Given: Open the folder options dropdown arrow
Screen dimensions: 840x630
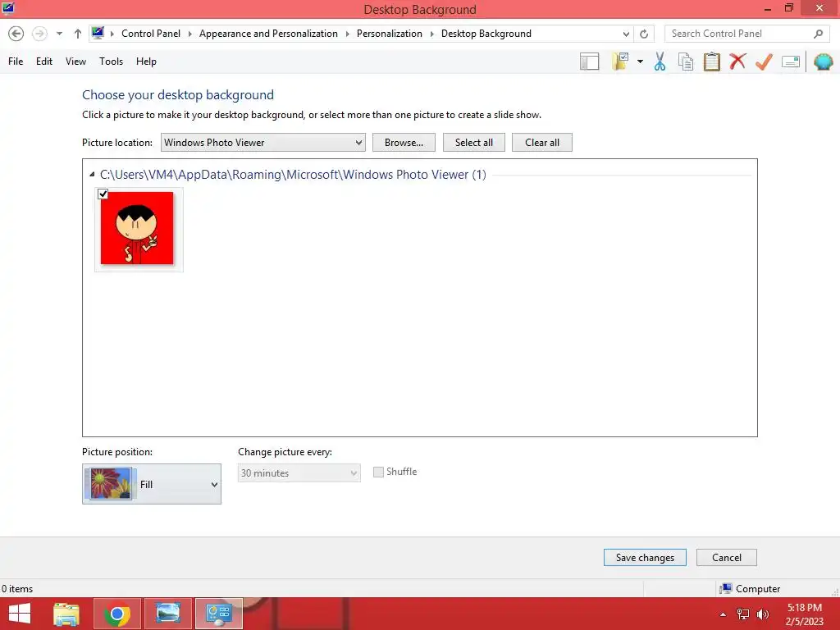Looking at the screenshot, I should pos(640,62).
